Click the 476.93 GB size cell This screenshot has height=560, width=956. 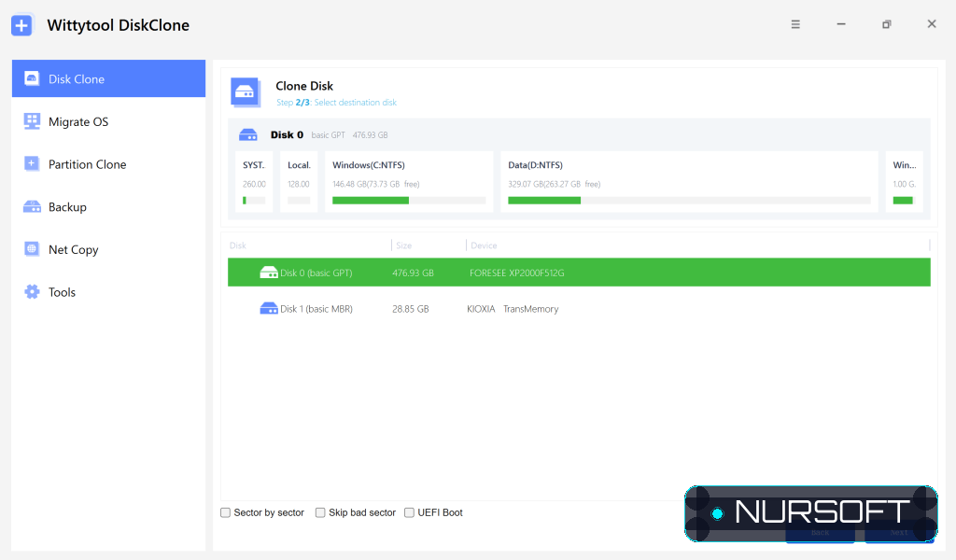413,273
